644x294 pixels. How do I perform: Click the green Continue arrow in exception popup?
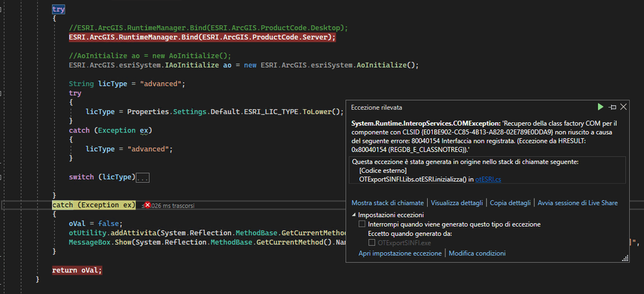tap(601, 107)
